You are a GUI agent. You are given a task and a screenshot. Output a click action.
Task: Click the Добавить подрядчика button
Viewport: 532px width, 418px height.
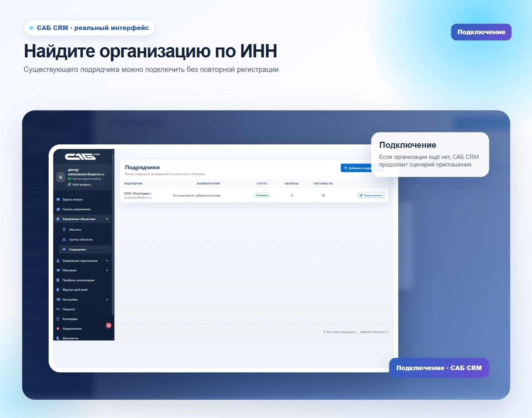pos(356,168)
